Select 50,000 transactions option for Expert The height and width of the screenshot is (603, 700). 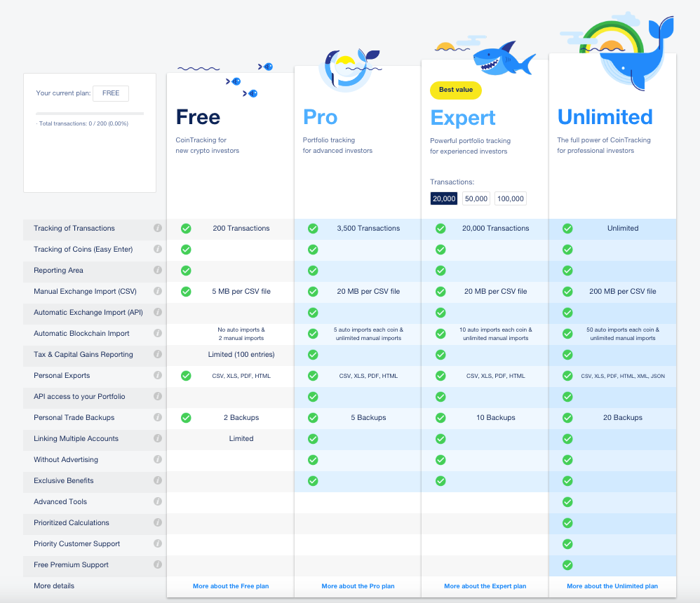[476, 198]
